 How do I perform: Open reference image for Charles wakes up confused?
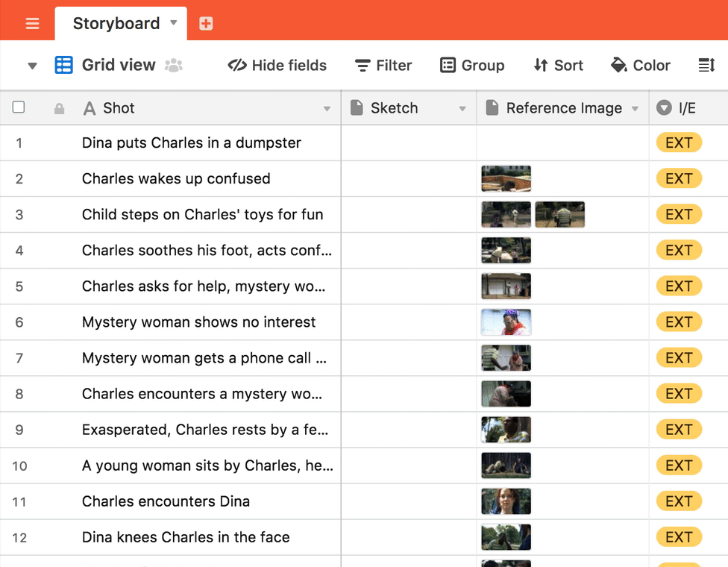click(x=506, y=179)
